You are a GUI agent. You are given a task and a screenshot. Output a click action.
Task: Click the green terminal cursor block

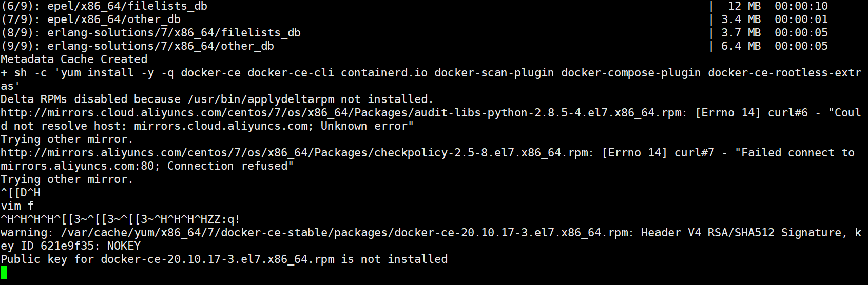[4, 273]
